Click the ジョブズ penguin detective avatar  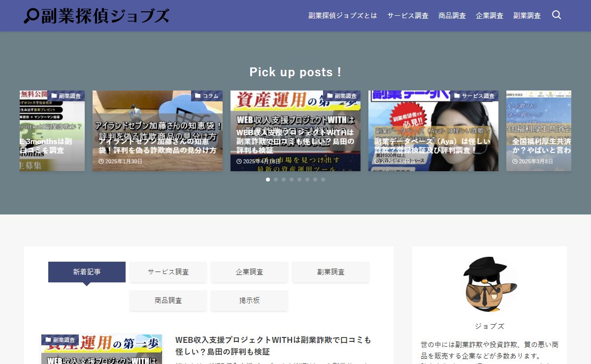pos(490,284)
